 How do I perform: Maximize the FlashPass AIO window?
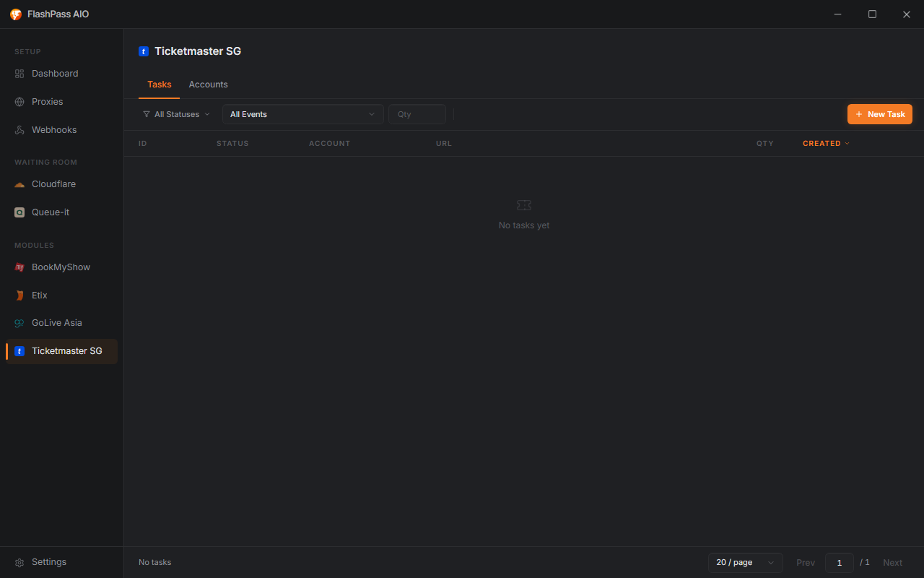(872, 14)
